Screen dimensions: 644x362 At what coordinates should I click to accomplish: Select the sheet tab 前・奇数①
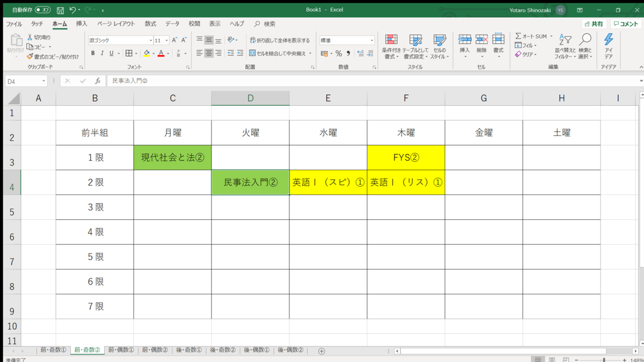[53, 350]
